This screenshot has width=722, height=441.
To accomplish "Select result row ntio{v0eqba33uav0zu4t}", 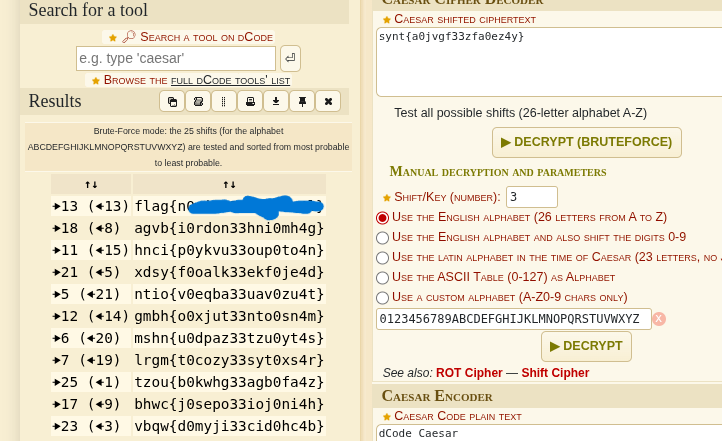I will coord(229,294).
